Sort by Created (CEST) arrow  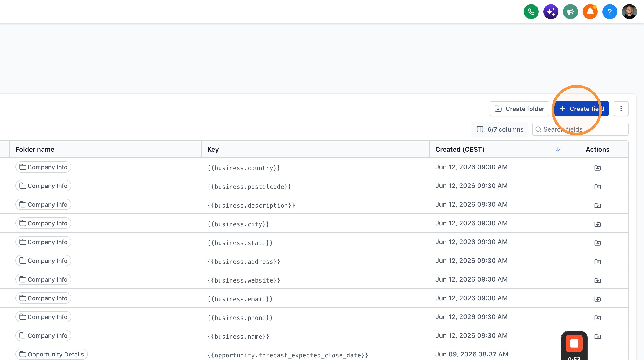coord(558,150)
